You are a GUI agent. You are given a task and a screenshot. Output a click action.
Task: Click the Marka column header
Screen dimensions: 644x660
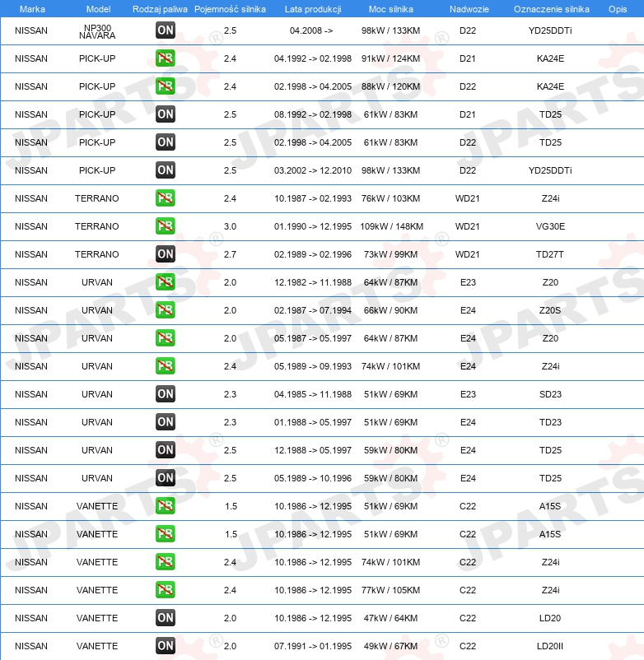click(32, 9)
